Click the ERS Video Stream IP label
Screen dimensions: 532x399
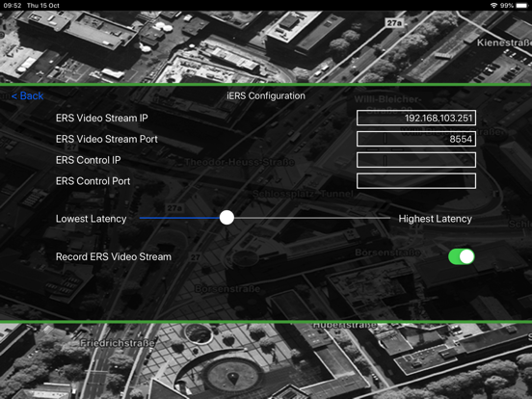102,119
